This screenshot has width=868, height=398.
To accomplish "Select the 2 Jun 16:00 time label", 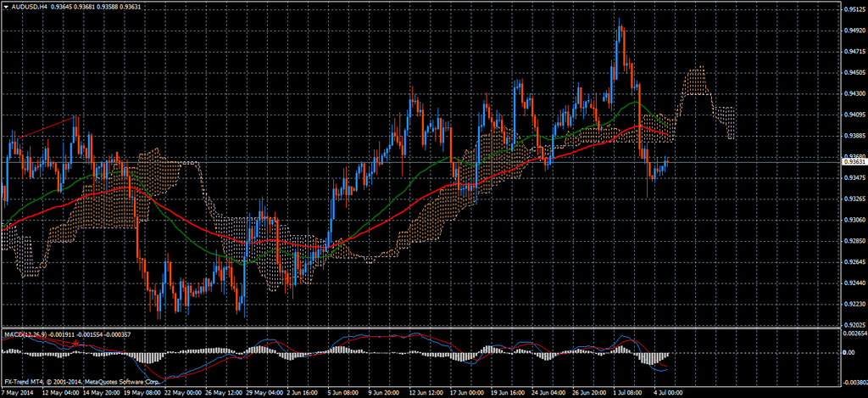I will pos(303,393).
